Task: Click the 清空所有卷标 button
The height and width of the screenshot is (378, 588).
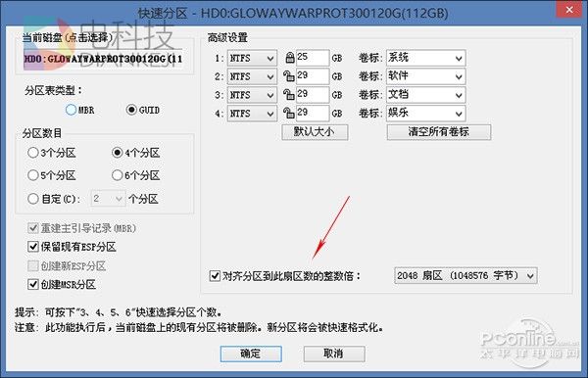Action: (439, 132)
